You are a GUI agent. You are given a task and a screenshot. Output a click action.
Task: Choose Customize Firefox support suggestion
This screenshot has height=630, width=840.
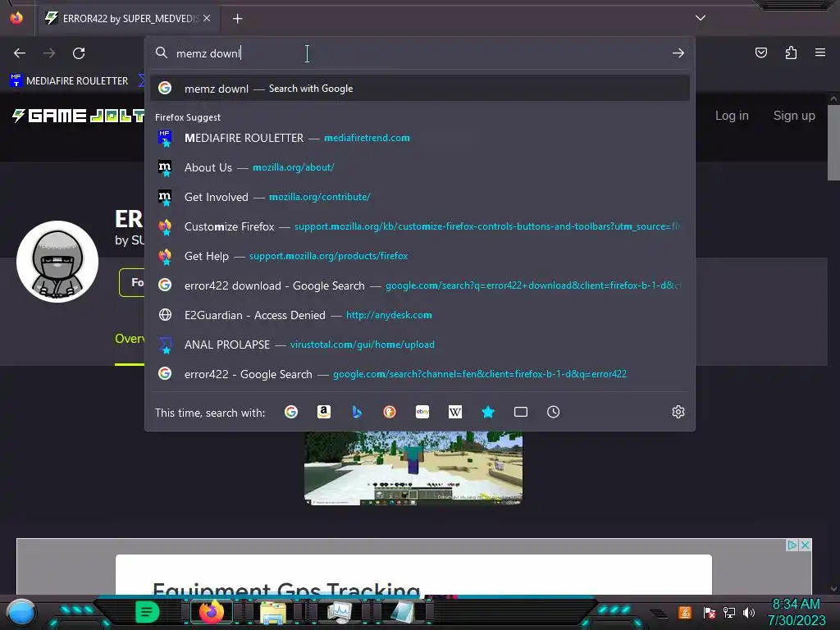pos(420,226)
